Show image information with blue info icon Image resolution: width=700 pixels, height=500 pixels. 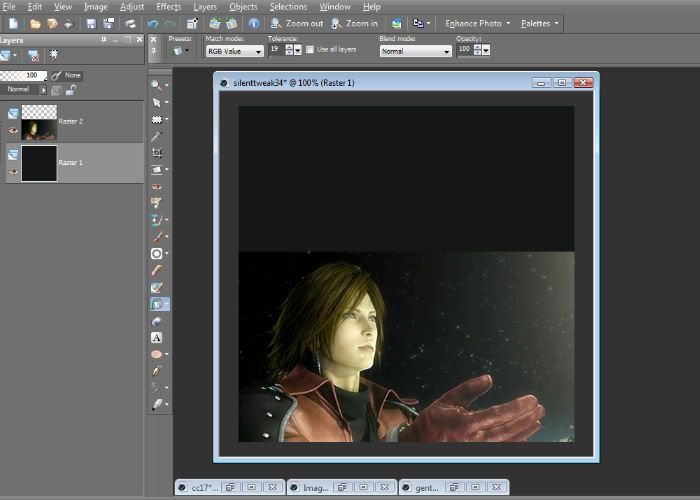click(254, 24)
